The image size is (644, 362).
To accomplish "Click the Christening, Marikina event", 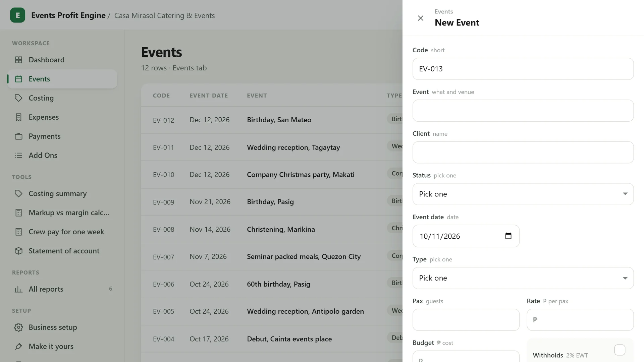I will 281,229.
